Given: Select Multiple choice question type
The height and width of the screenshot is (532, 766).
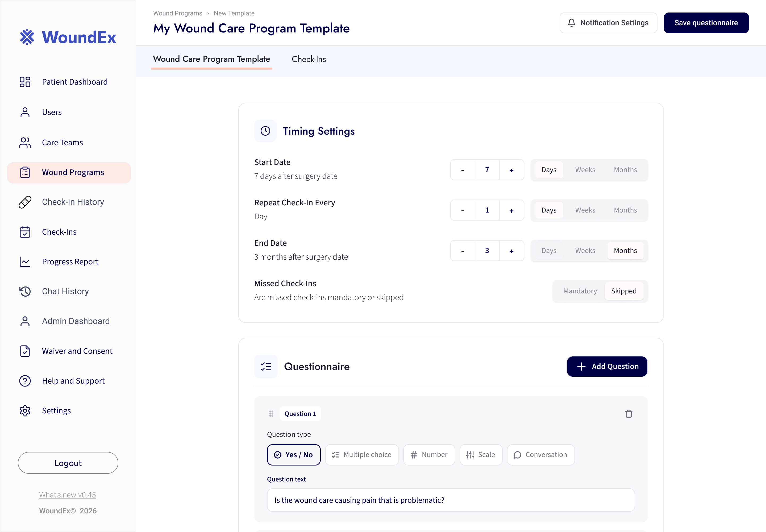Looking at the screenshot, I should coord(362,455).
